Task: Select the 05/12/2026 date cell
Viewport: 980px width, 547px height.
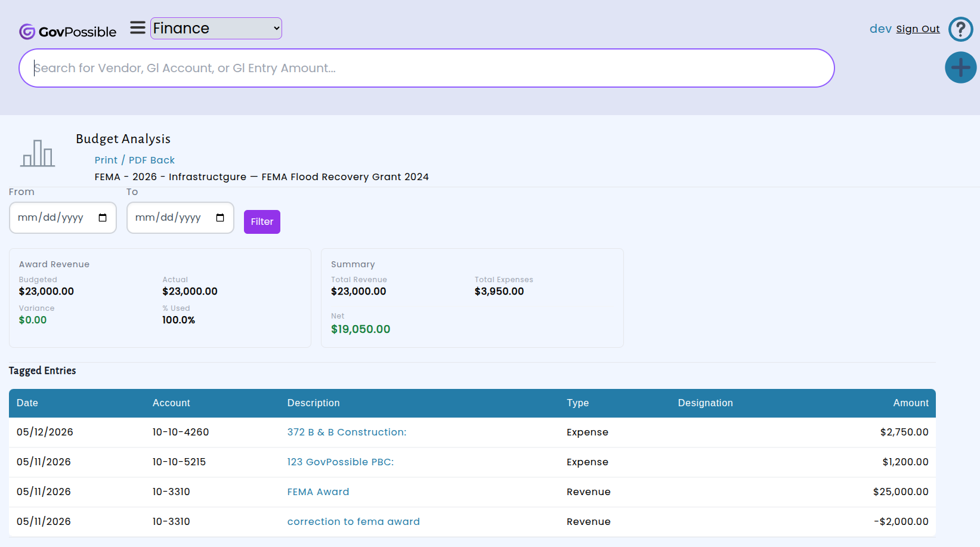Action: point(45,432)
